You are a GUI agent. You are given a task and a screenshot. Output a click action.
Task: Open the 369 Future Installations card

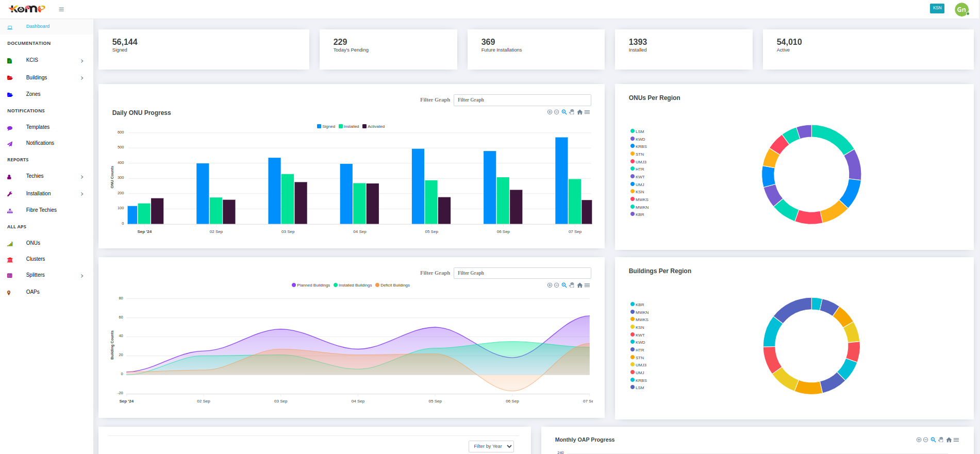click(x=536, y=49)
